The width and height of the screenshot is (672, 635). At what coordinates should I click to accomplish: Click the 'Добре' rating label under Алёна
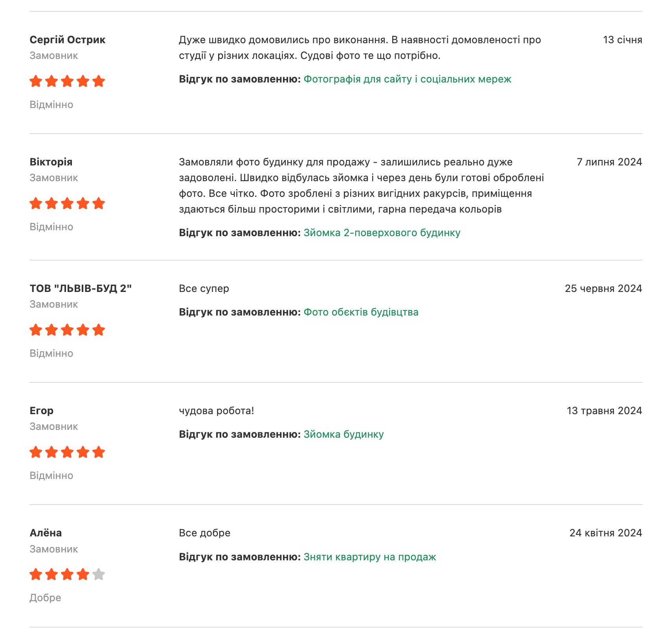click(x=46, y=598)
